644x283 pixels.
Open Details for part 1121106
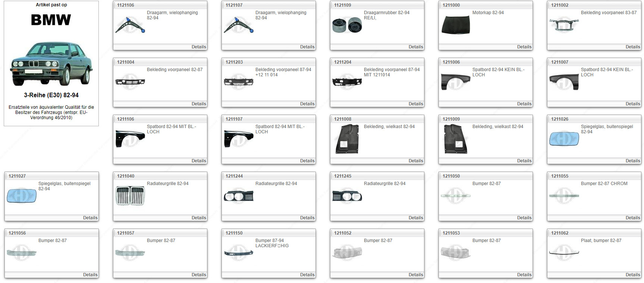(199, 47)
